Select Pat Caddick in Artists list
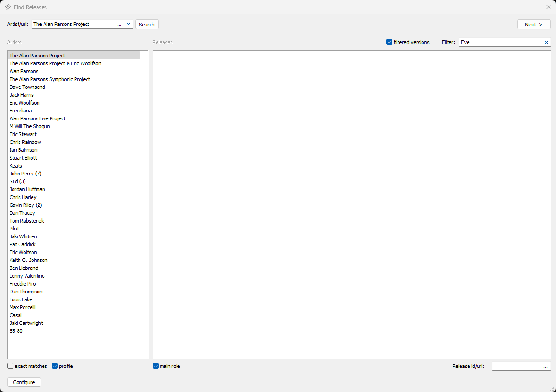Screen dimensions: 556x392 (x=74, y=244)
